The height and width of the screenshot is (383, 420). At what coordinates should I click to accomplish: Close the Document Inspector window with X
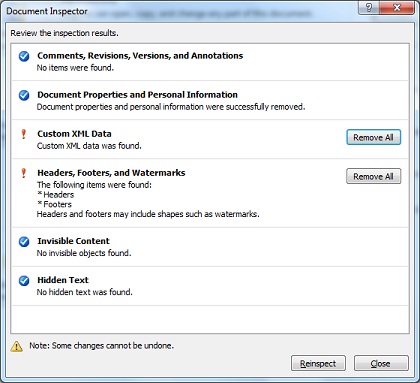(x=396, y=8)
